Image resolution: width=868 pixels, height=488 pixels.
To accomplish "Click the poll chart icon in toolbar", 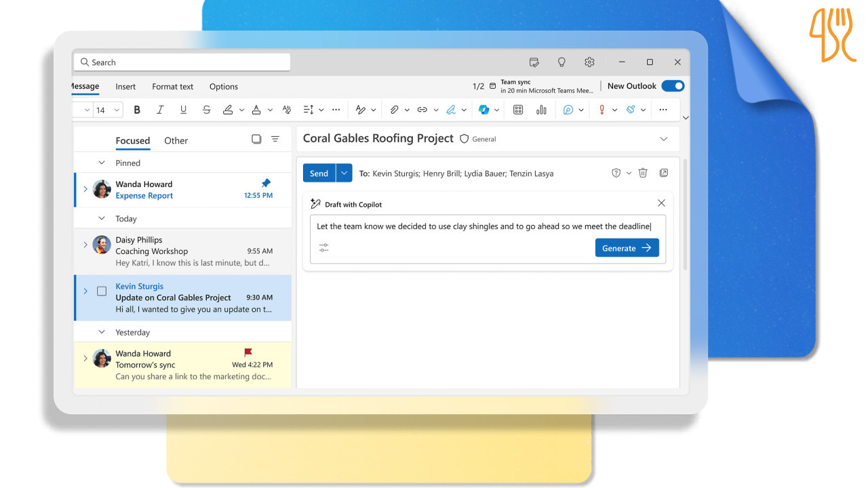I will 541,110.
